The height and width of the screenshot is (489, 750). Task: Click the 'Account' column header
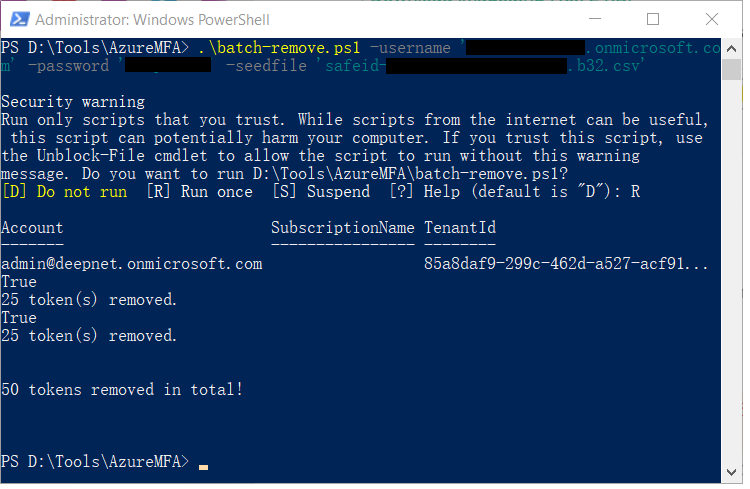point(32,228)
